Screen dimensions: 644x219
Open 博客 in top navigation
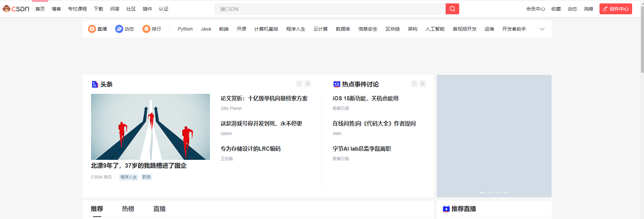(56, 9)
